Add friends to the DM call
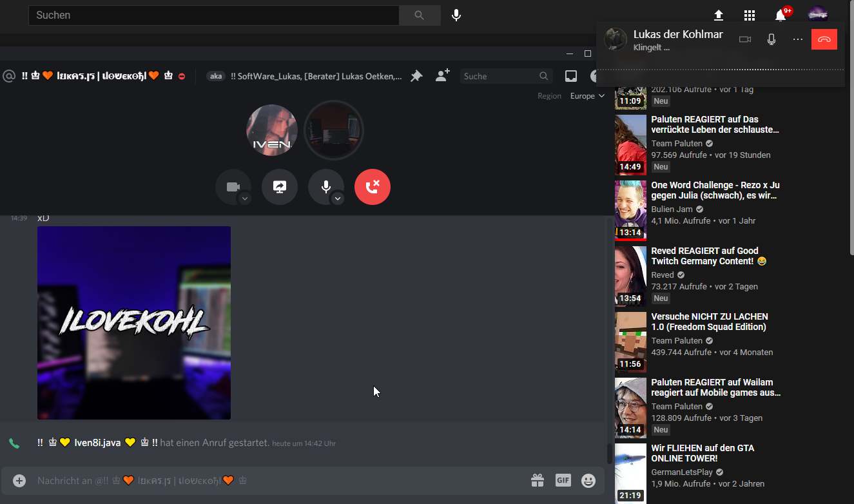 pyautogui.click(x=442, y=76)
